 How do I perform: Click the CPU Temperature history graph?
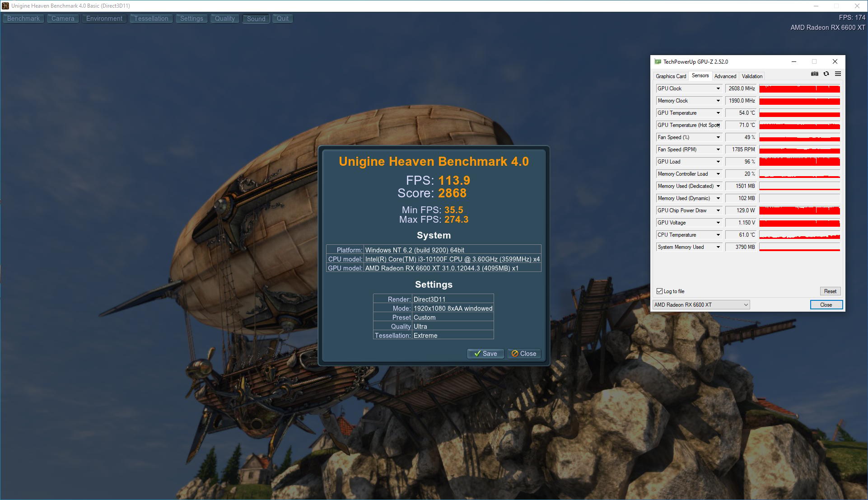click(799, 235)
